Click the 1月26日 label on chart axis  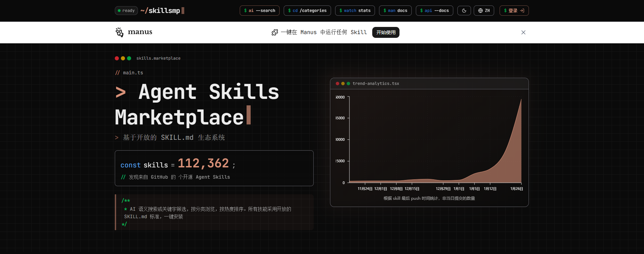(x=517, y=189)
